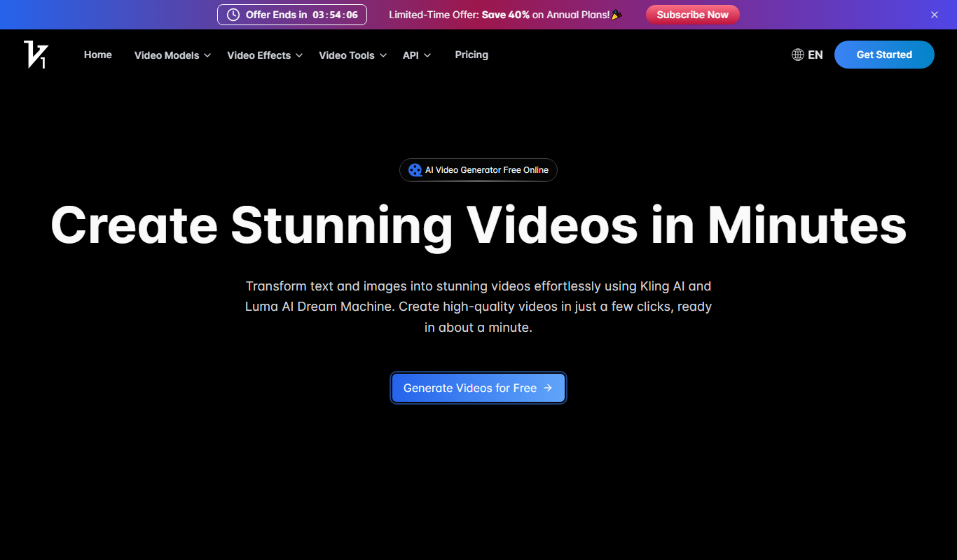Viewport: 957px width, 560px height.
Task: Click the V1 site logo
Action: point(36,55)
